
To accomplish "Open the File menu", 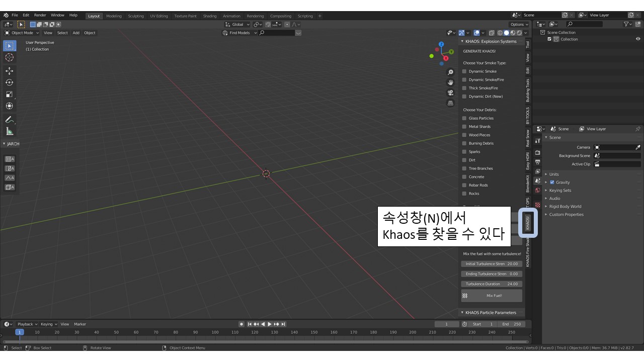I will tap(15, 15).
